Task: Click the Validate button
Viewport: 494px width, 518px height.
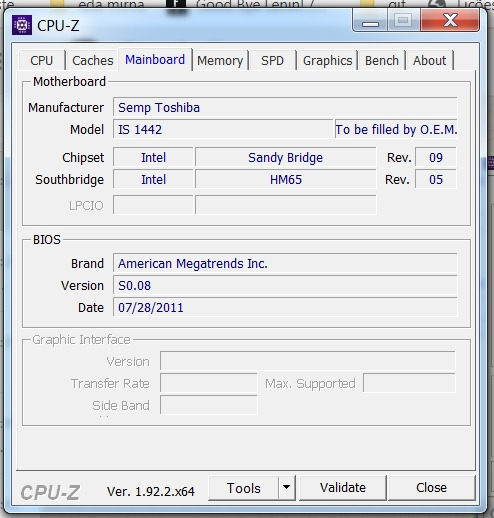Action: pos(343,488)
